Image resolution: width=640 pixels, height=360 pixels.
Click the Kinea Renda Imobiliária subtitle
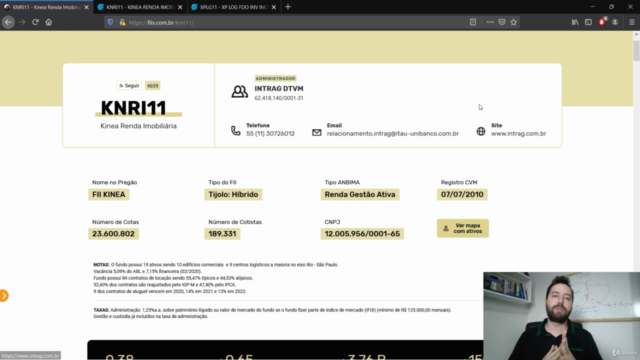(138, 126)
